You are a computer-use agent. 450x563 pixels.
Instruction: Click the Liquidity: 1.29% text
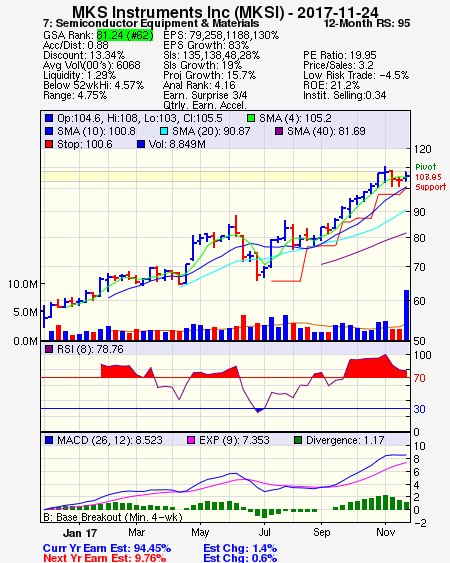click(79, 75)
